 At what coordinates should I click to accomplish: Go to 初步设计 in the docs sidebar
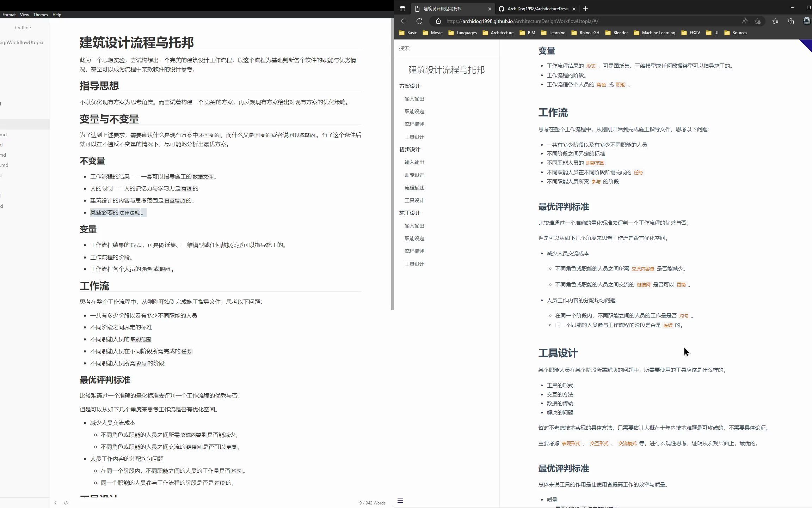[x=410, y=150]
